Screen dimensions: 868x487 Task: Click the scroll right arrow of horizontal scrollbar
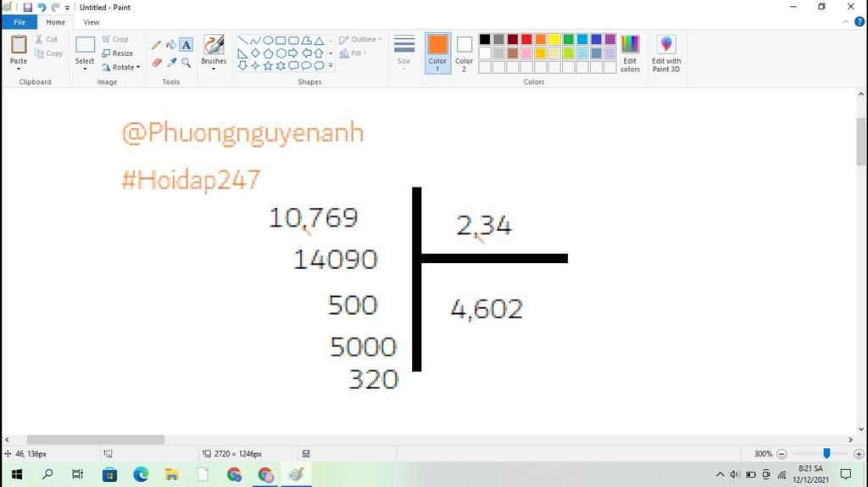pos(850,439)
